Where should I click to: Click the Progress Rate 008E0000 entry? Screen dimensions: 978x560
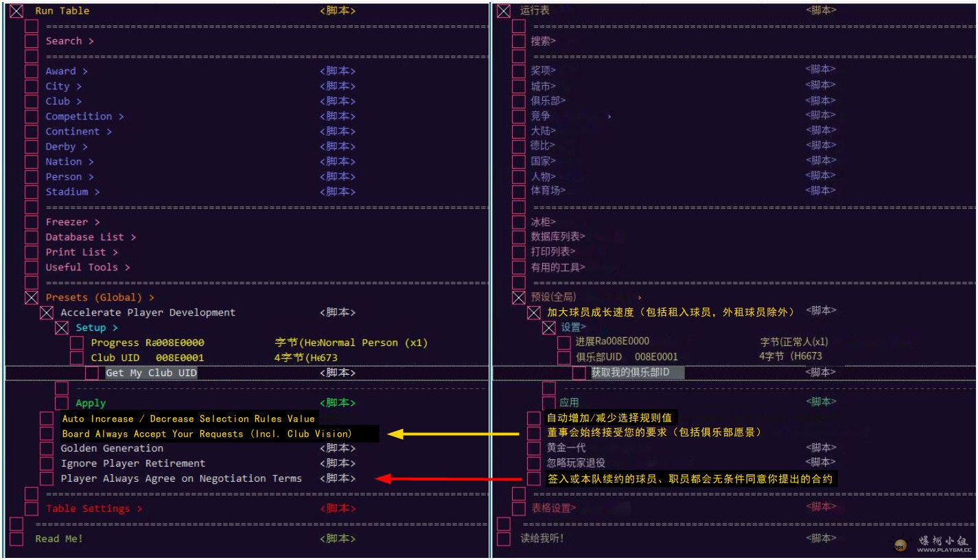147,343
